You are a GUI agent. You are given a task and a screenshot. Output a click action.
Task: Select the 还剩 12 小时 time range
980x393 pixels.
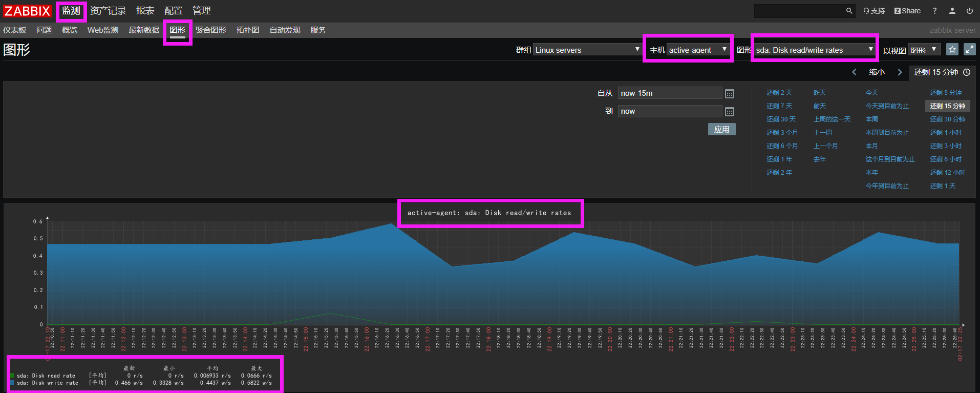coord(948,173)
